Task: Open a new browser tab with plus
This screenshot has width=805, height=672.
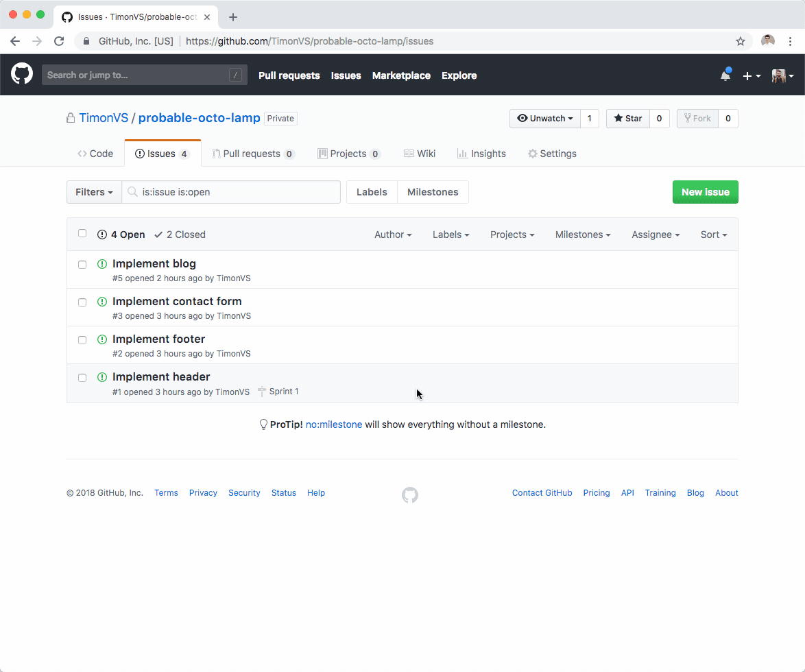Action: tap(233, 17)
